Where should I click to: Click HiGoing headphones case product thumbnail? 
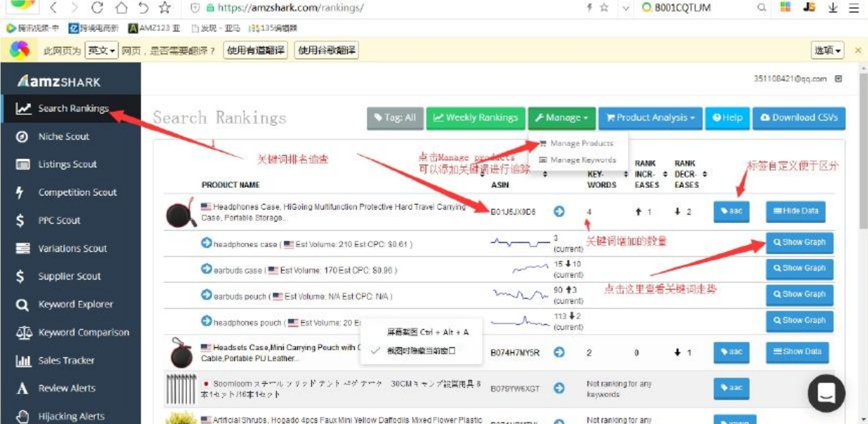180,213
